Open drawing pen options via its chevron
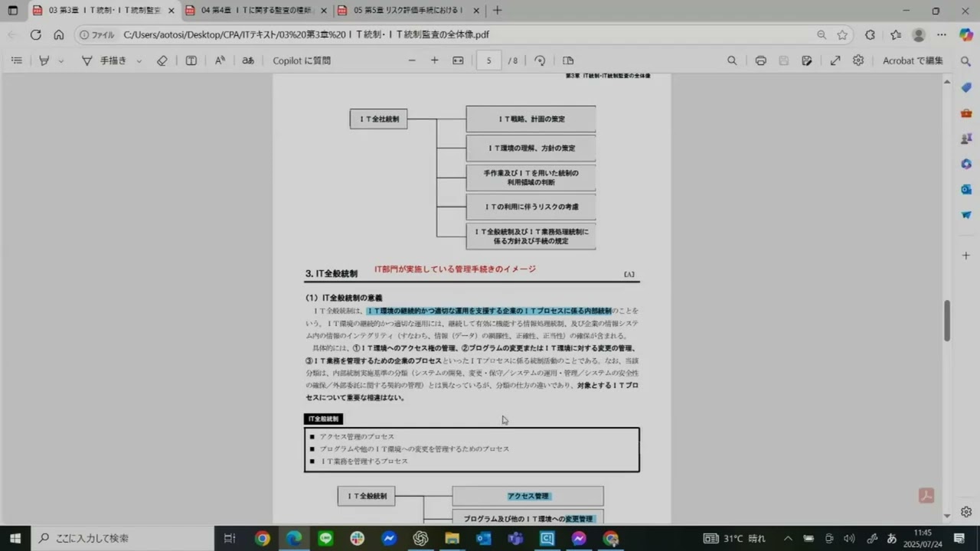The image size is (980, 551). [139, 60]
